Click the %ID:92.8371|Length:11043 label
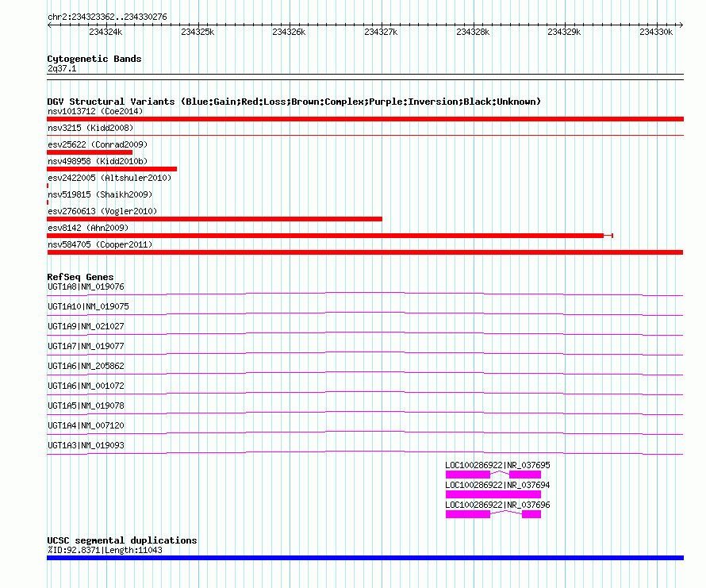This screenshot has height=588, width=706. coord(105,550)
